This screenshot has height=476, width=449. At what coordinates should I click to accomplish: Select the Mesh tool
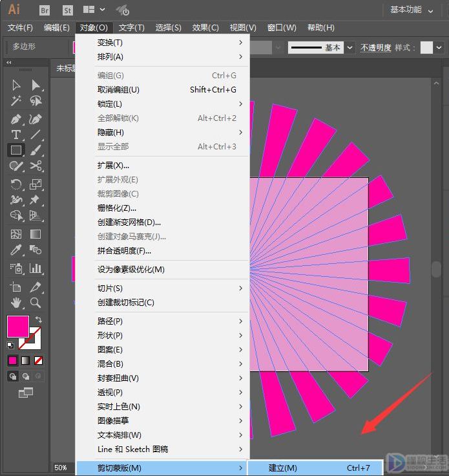tap(16, 234)
